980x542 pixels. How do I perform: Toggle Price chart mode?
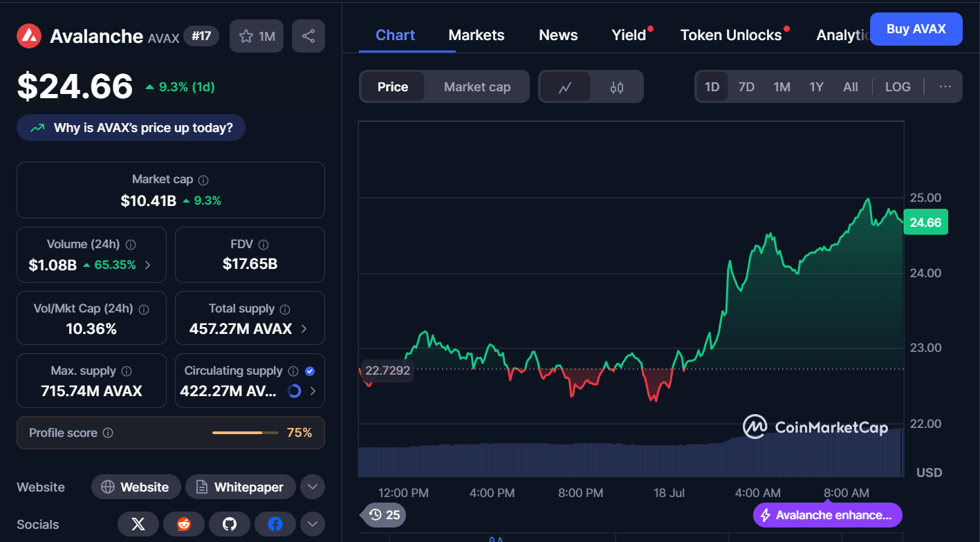(x=393, y=87)
